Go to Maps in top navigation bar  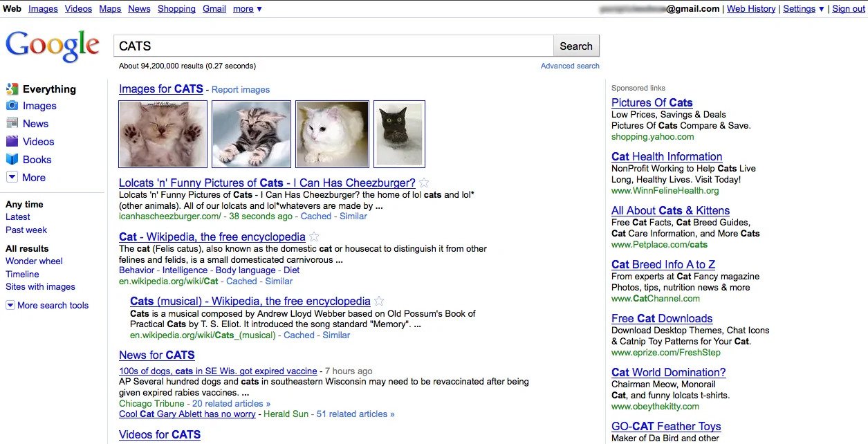coord(110,9)
